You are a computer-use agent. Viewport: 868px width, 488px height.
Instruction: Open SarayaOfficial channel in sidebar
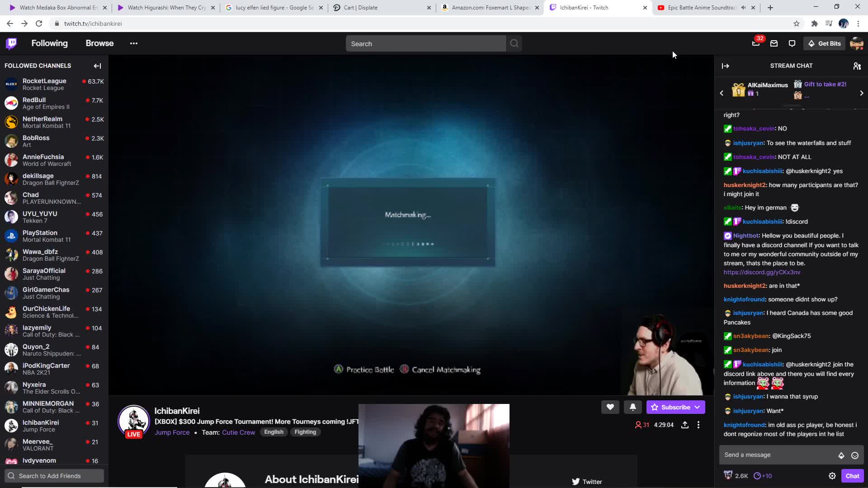pyautogui.click(x=54, y=274)
